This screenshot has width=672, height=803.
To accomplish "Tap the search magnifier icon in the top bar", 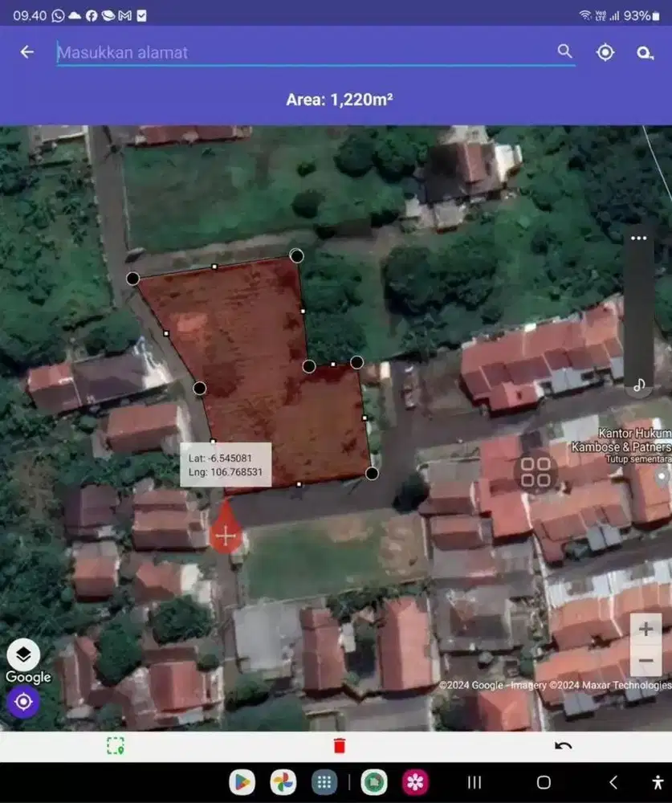I will coord(565,51).
